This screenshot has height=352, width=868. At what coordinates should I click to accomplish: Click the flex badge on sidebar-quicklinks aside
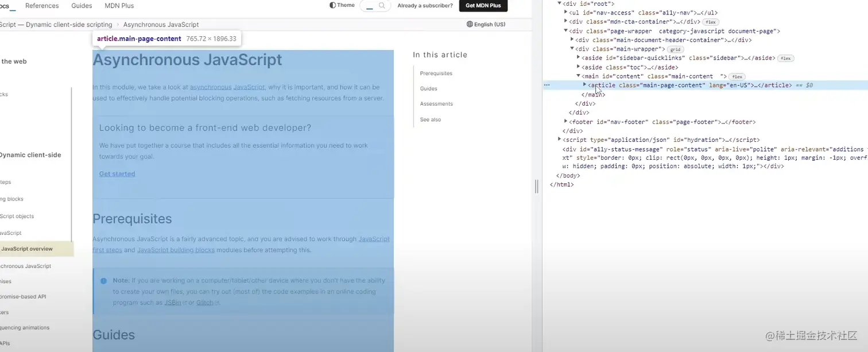786,59
